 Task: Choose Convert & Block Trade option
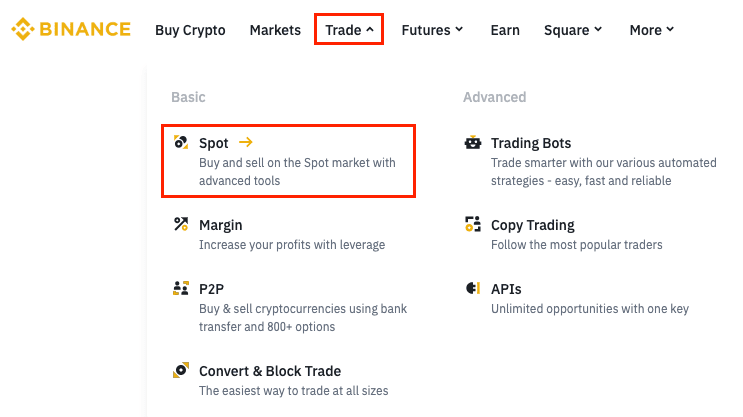(x=270, y=371)
